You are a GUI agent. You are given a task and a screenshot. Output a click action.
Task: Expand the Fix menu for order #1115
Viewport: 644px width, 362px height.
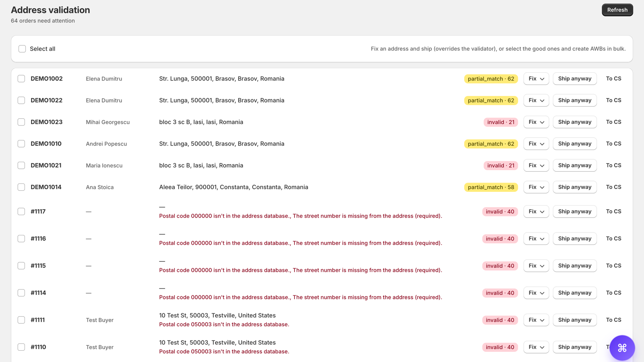click(536, 266)
